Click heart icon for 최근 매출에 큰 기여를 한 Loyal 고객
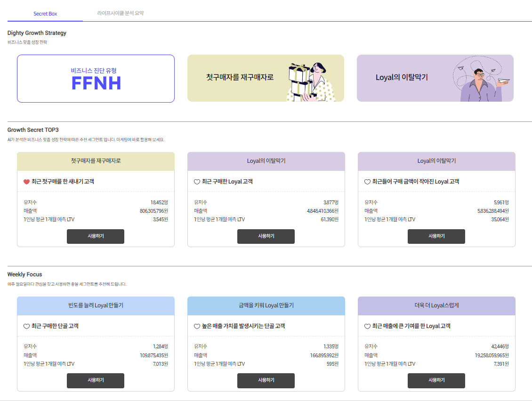This screenshot has width=532, height=401. [367, 326]
